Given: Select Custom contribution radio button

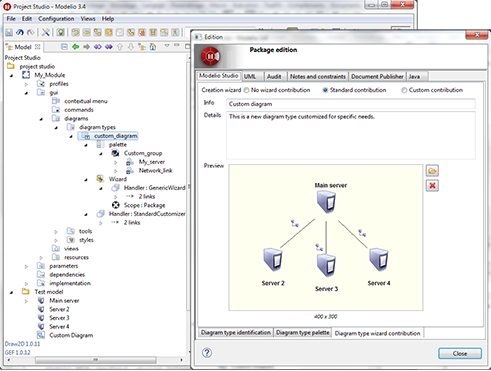Looking at the screenshot, I should (x=404, y=90).
